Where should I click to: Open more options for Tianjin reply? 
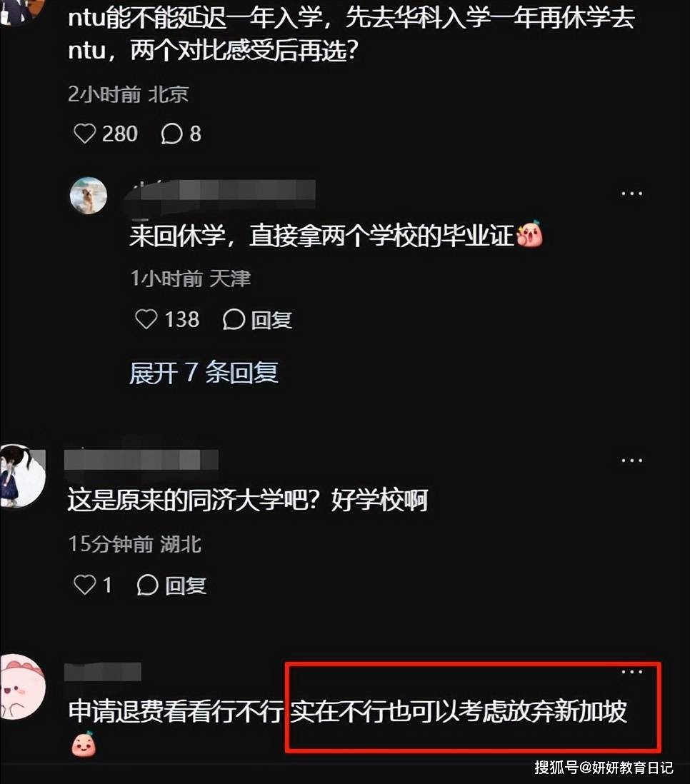tap(631, 193)
